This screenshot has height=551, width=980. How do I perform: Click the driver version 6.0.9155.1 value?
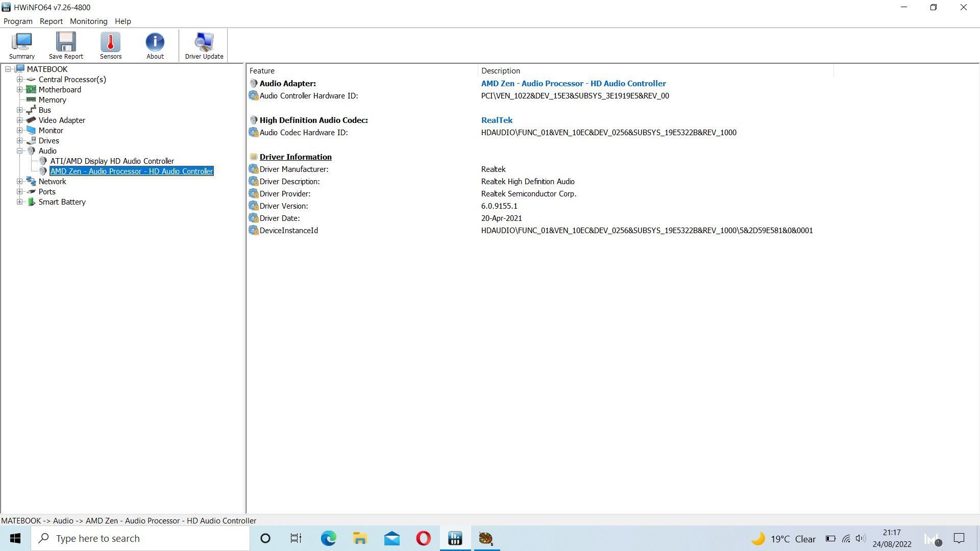pos(499,206)
